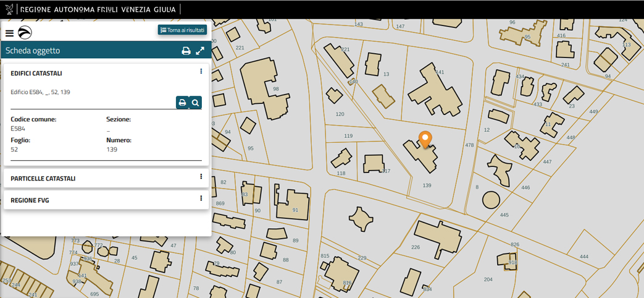This screenshot has width=644, height=298.
Task: Click the circular building on parcel 445
Action: click(x=491, y=200)
